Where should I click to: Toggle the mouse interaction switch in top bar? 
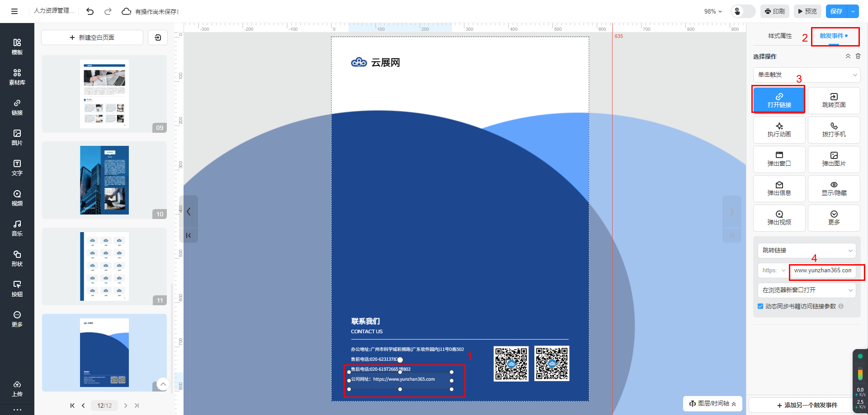pyautogui.click(x=743, y=11)
